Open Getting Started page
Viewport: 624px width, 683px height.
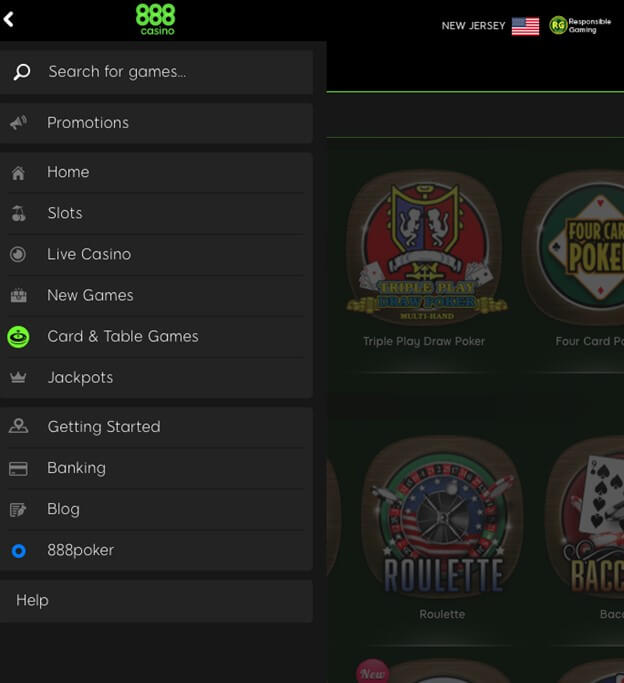click(x=156, y=427)
